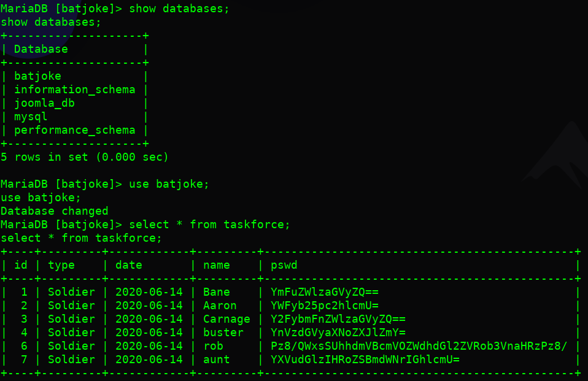Click the Carnage name cell

(x=226, y=319)
